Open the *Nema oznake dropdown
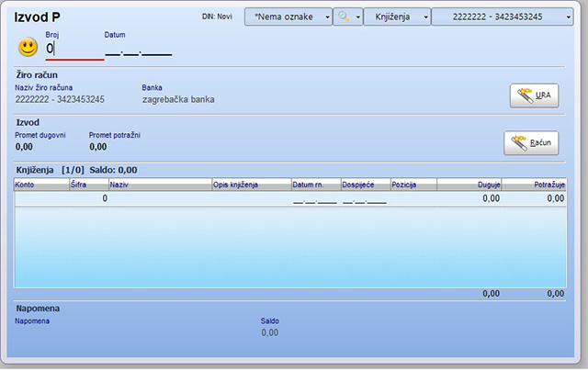588x371 pixels. click(288, 17)
